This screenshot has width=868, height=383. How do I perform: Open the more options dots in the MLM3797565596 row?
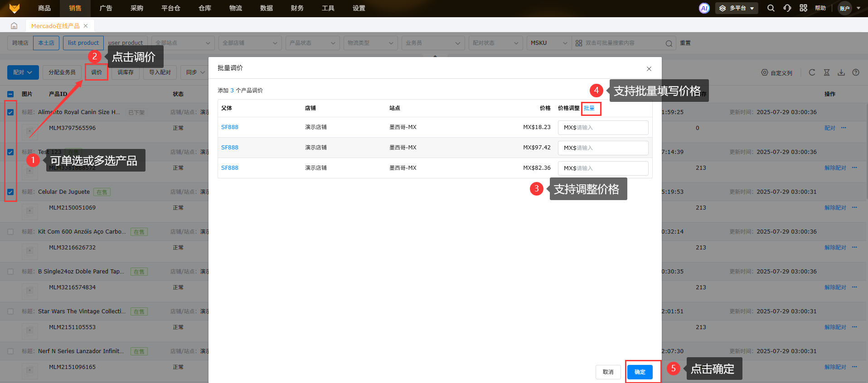tap(844, 128)
